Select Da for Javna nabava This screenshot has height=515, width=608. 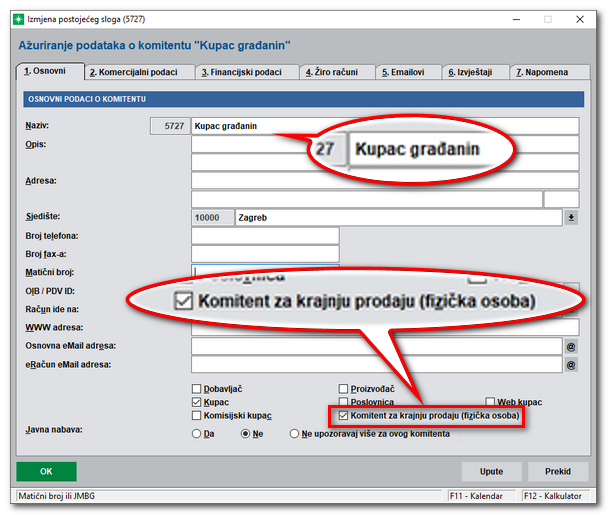tap(196, 434)
